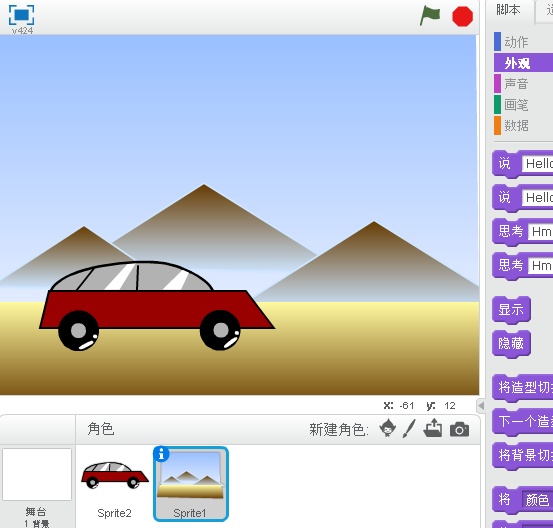The image size is (553, 528).
Task: Click the 下一个造型 next costume block
Action: pyautogui.click(x=523, y=421)
